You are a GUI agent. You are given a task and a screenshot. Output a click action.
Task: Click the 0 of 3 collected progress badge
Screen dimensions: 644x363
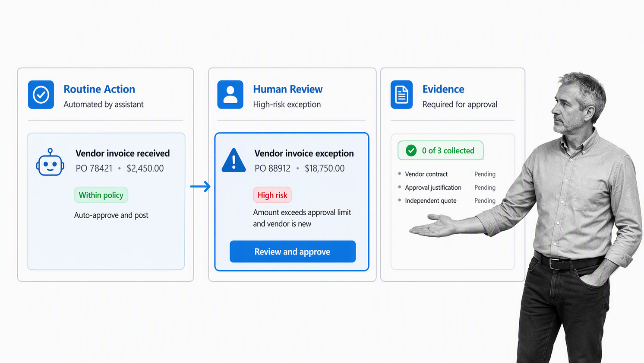(440, 150)
